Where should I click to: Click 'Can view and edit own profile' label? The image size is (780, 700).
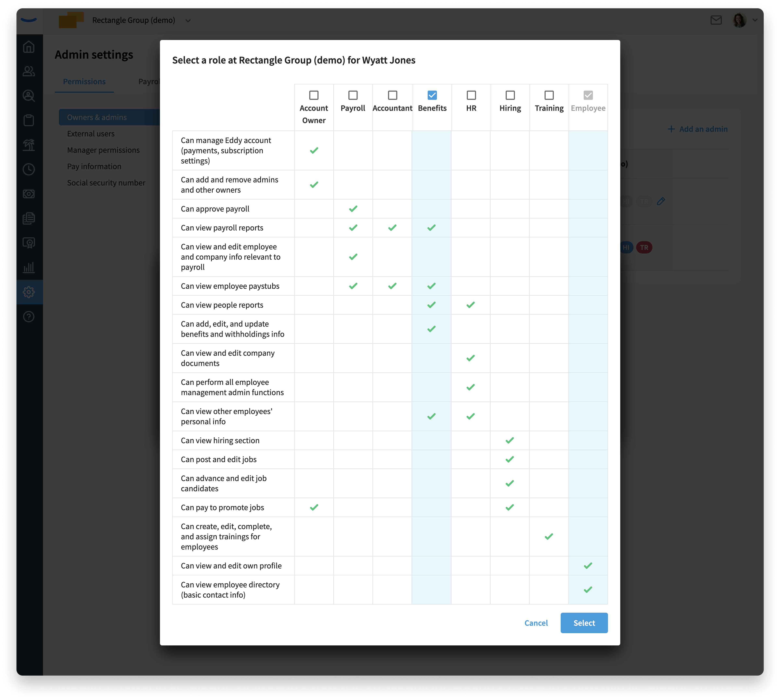(231, 566)
